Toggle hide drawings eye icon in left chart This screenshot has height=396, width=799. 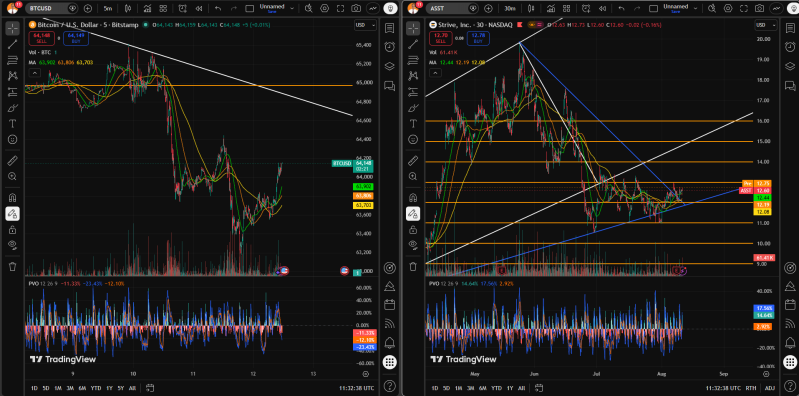coord(12,246)
